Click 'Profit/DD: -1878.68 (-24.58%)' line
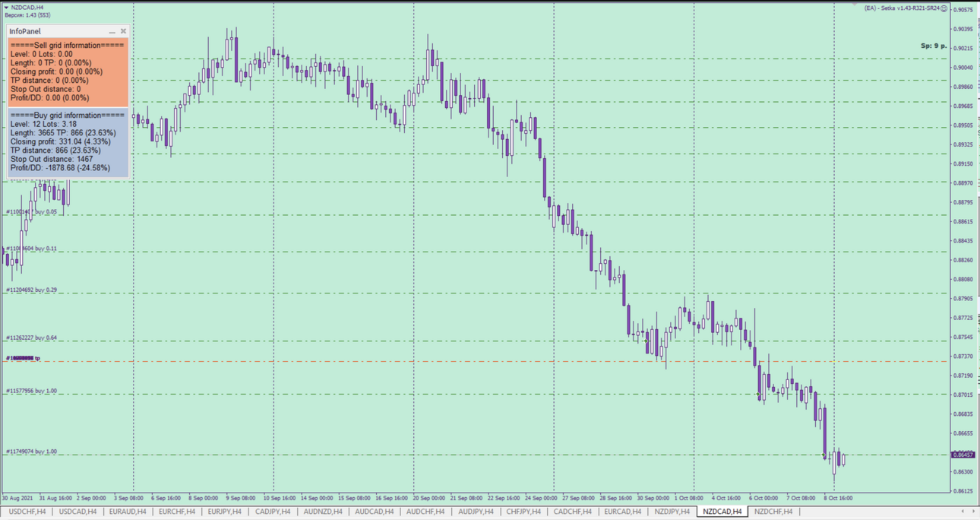This screenshot has width=980, height=520. click(x=60, y=168)
